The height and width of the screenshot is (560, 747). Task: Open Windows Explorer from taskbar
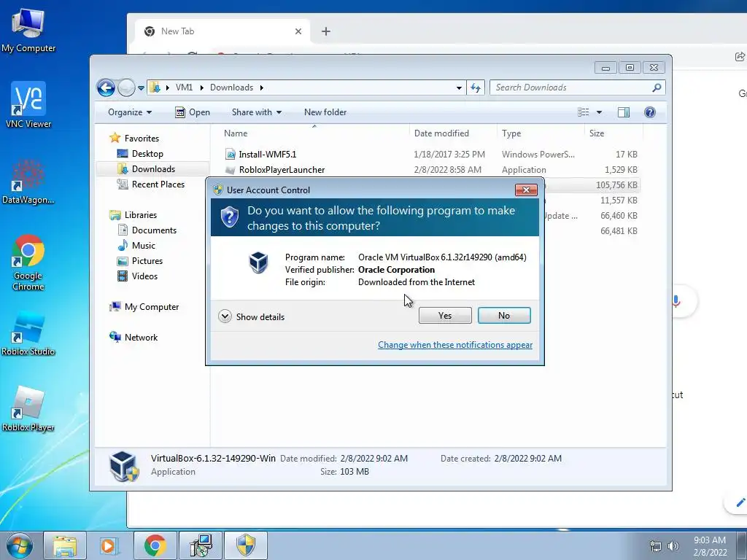[65, 545]
